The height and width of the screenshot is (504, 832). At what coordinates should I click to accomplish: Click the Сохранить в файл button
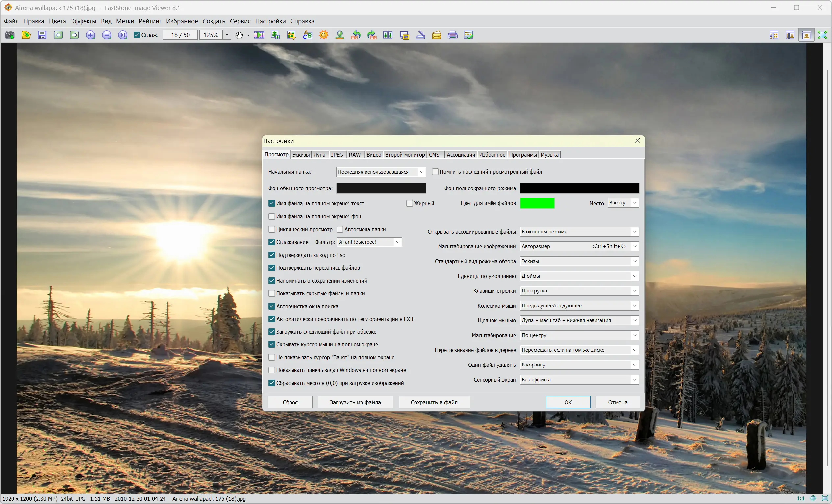(434, 402)
